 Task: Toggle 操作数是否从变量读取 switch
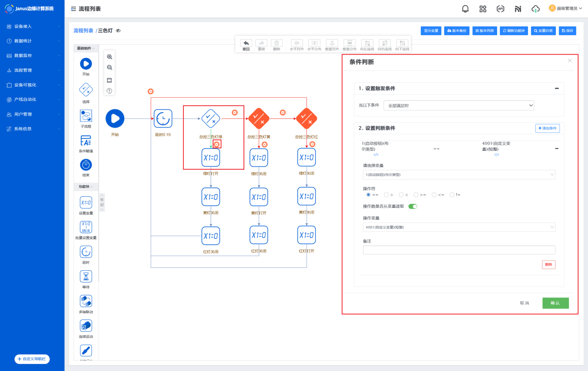coord(412,206)
